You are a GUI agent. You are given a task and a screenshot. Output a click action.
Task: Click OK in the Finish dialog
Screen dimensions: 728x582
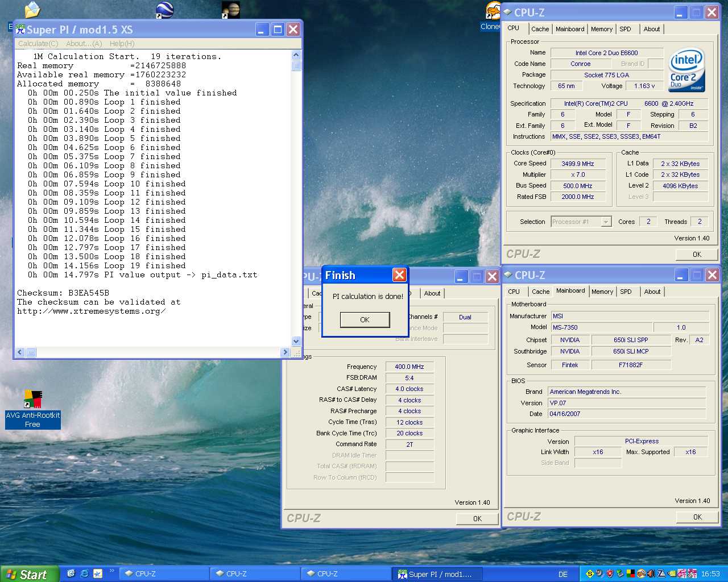point(365,319)
